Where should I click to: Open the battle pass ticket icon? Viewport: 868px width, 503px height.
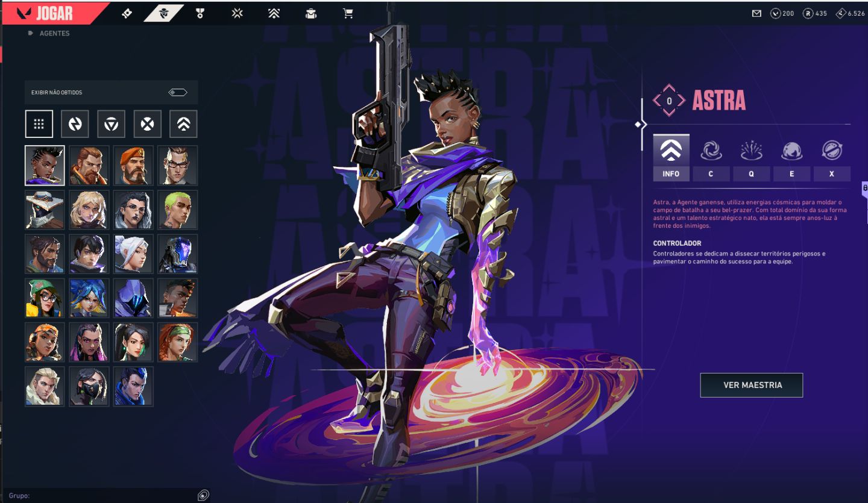(127, 13)
